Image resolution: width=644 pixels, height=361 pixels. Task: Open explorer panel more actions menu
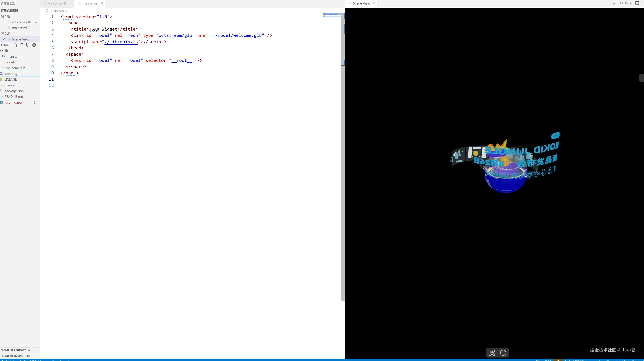tap(34, 3)
